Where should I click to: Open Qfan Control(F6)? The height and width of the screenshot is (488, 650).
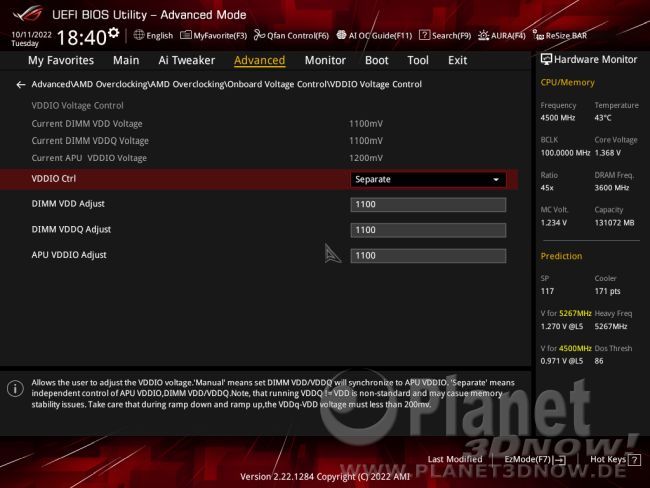pyautogui.click(x=291, y=36)
